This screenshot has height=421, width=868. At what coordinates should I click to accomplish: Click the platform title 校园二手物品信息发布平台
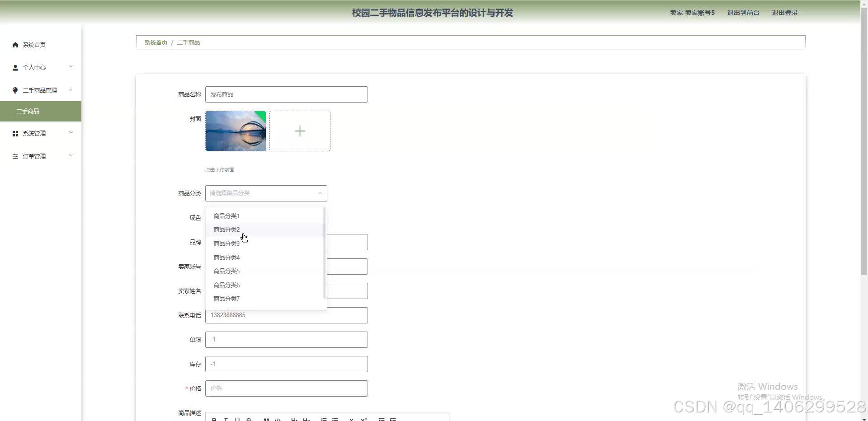pyautogui.click(x=433, y=13)
